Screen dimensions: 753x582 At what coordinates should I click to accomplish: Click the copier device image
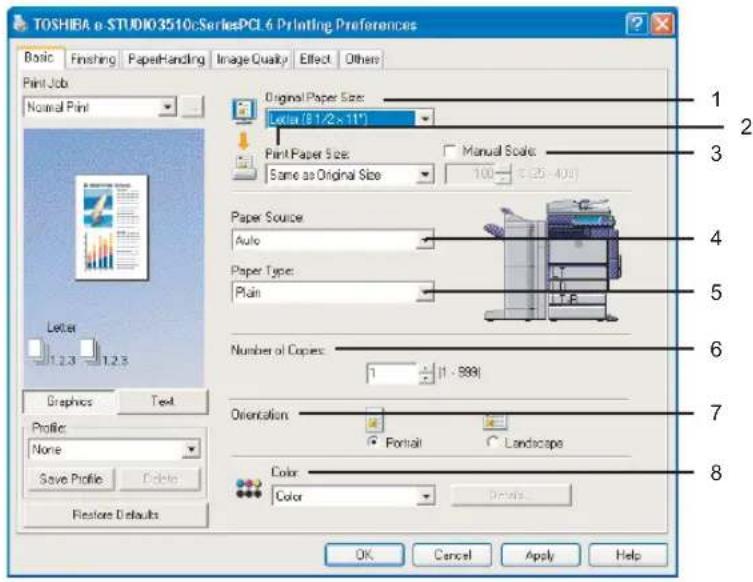tap(552, 260)
